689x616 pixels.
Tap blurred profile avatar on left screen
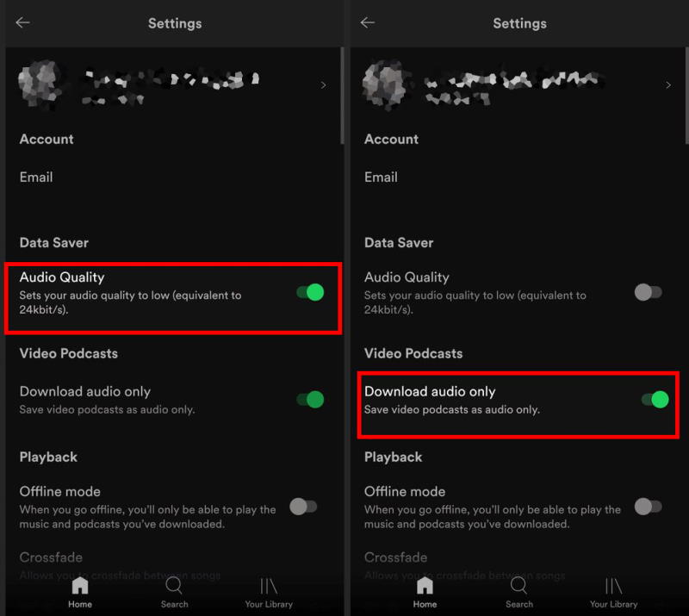(40, 84)
